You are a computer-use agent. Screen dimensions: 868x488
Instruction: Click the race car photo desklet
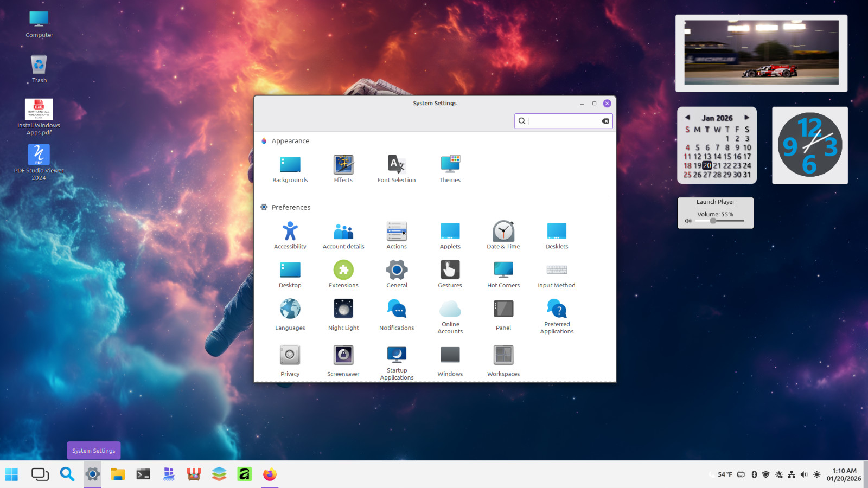[761, 53]
